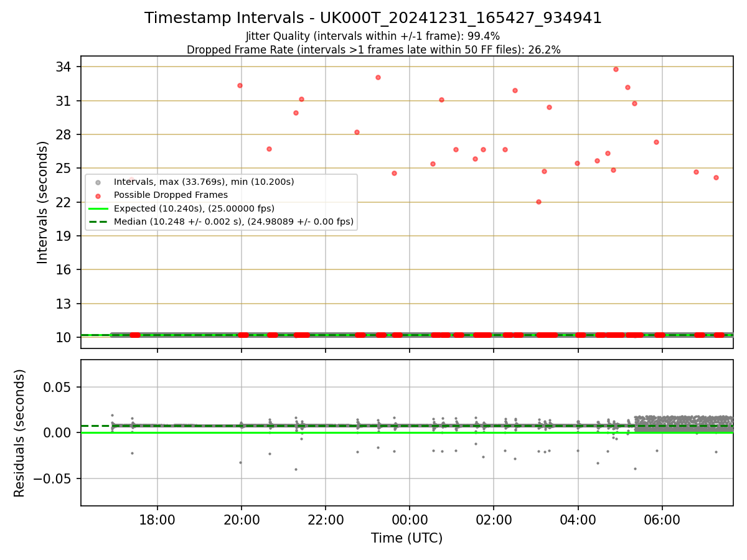Click the gray intervals marker in the legend

pyautogui.click(x=96, y=182)
